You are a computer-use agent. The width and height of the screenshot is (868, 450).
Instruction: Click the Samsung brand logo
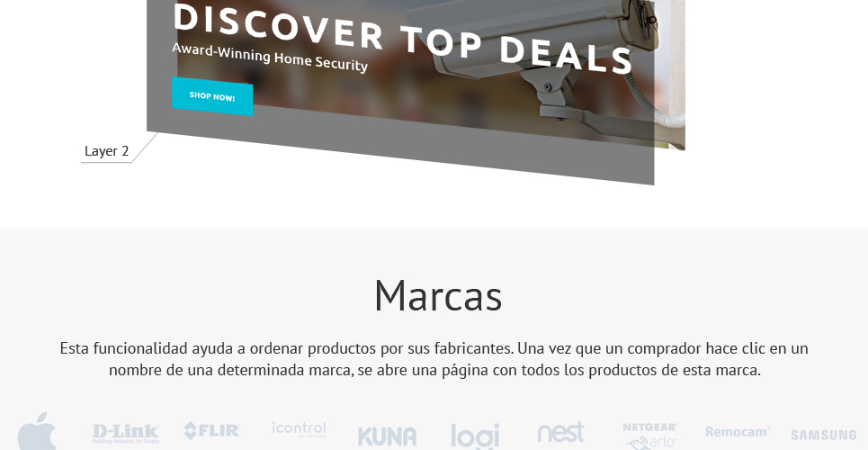(824, 435)
